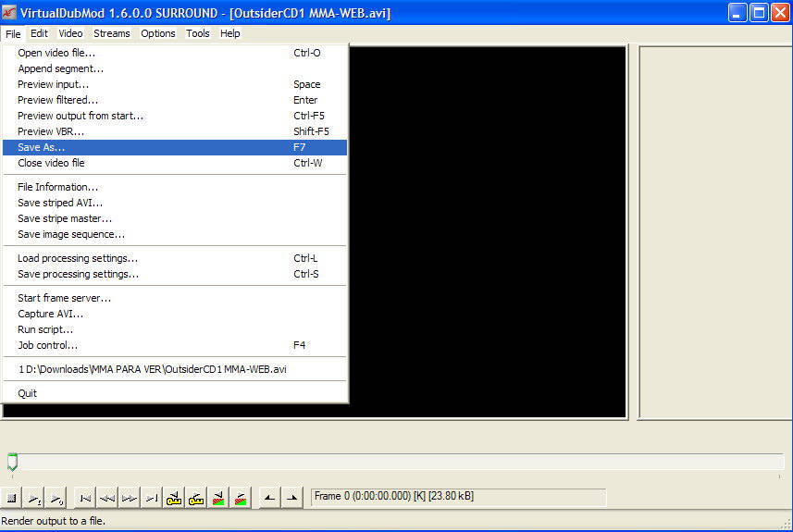Choose Preview output from start
793x532 pixels.
click(175, 116)
